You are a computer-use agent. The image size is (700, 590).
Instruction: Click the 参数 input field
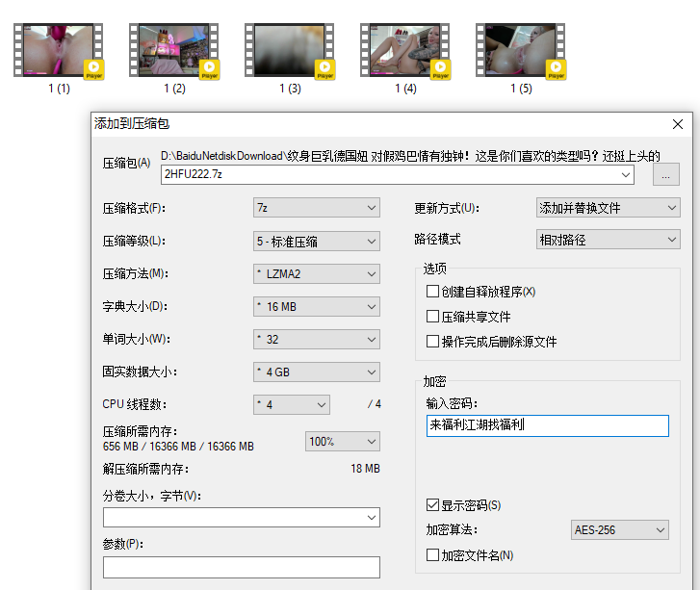[x=241, y=567]
